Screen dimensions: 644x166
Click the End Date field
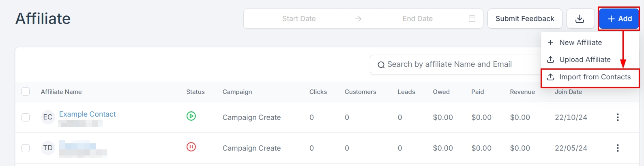click(417, 19)
